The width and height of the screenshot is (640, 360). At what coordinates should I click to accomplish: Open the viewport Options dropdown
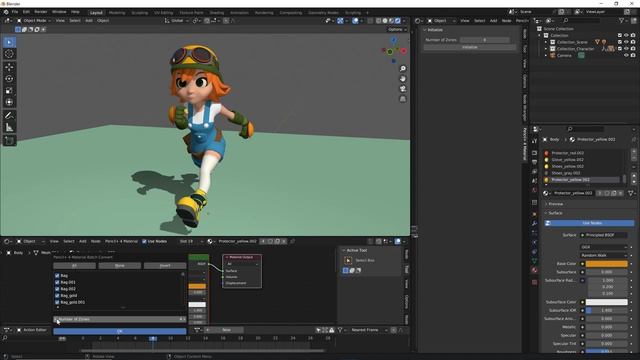click(397, 29)
